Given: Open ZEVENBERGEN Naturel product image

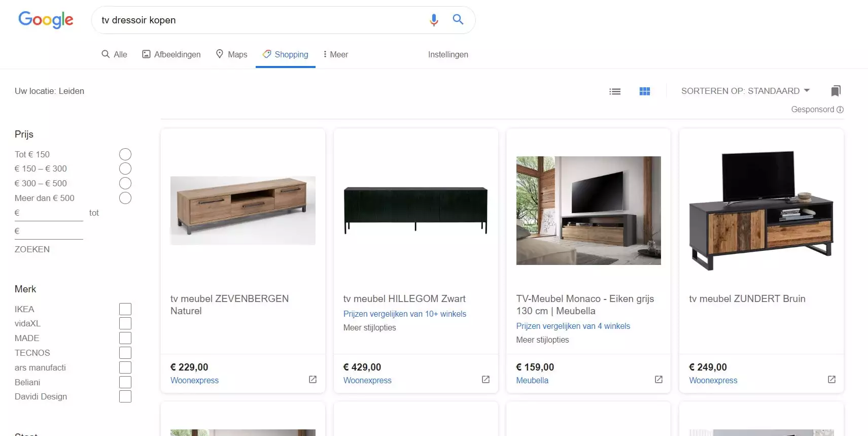Looking at the screenshot, I should click(243, 211).
